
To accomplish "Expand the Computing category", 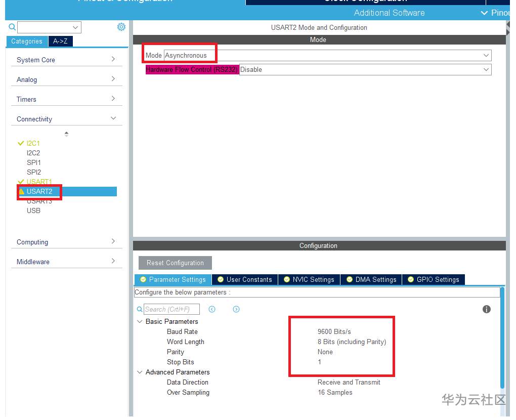I will pos(66,242).
